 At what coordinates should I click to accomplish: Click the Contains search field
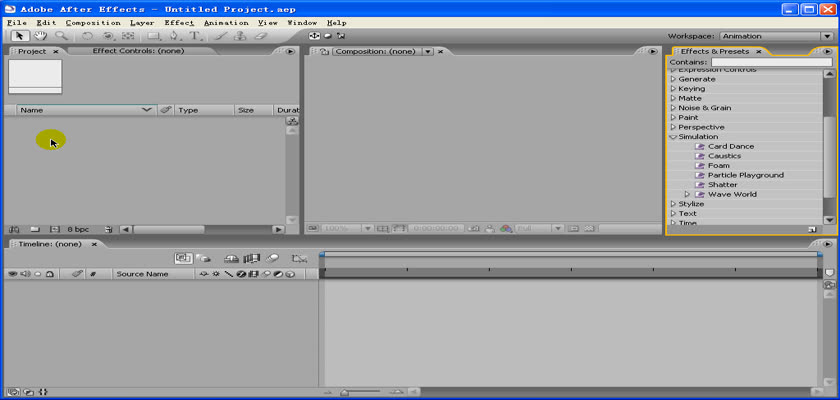[771, 63]
